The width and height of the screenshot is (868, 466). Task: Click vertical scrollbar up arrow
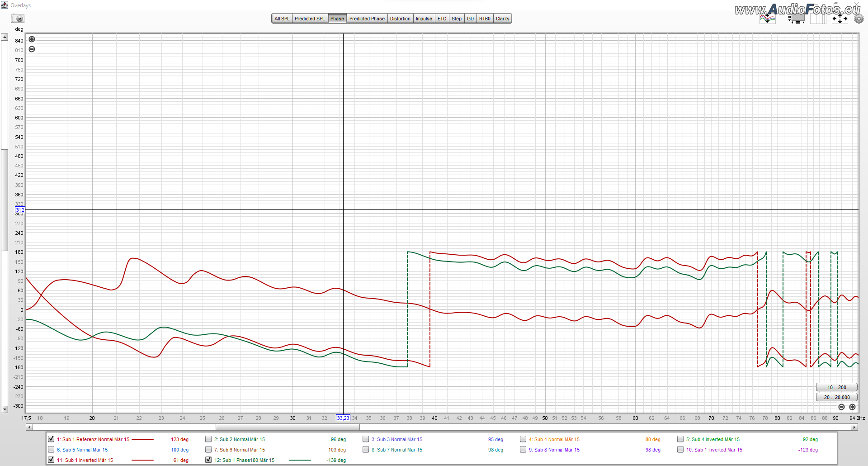pos(5,37)
